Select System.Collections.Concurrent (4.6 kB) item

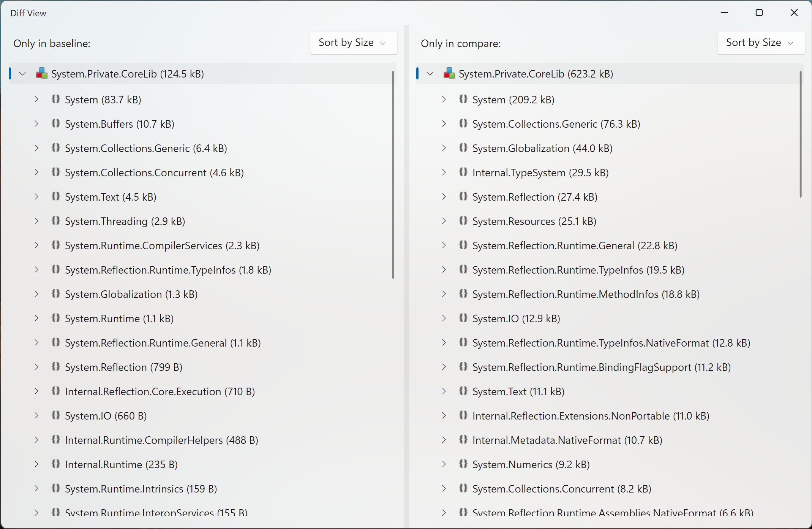[x=154, y=173]
